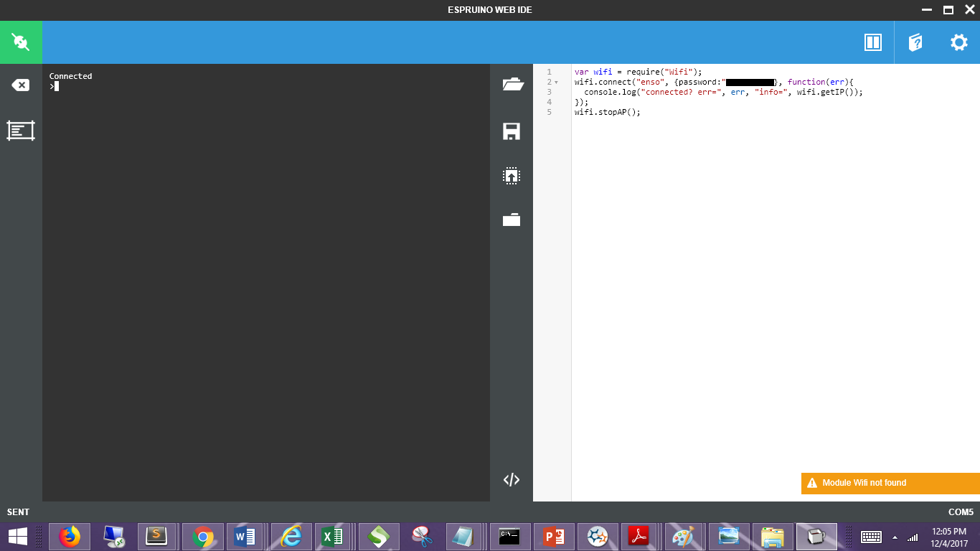Clear the terminal screen with backspace icon

pyautogui.click(x=21, y=85)
